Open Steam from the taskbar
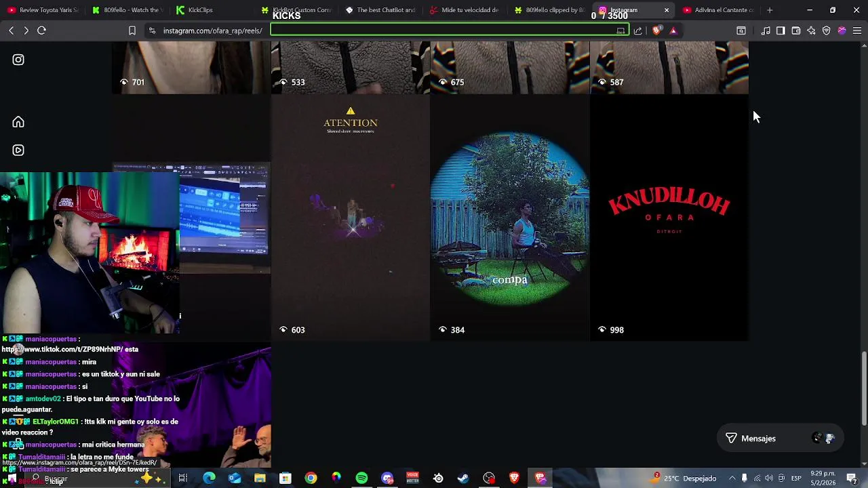The image size is (868, 488). coord(463,479)
